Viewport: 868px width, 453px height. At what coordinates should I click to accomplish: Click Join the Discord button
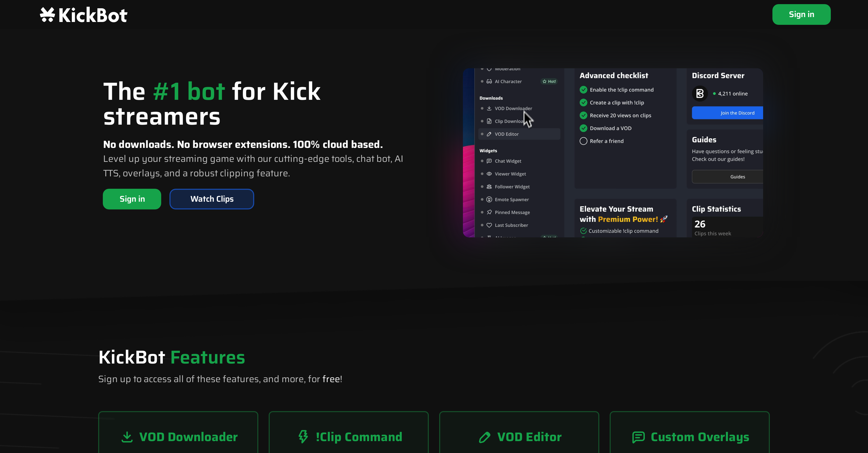point(738,113)
